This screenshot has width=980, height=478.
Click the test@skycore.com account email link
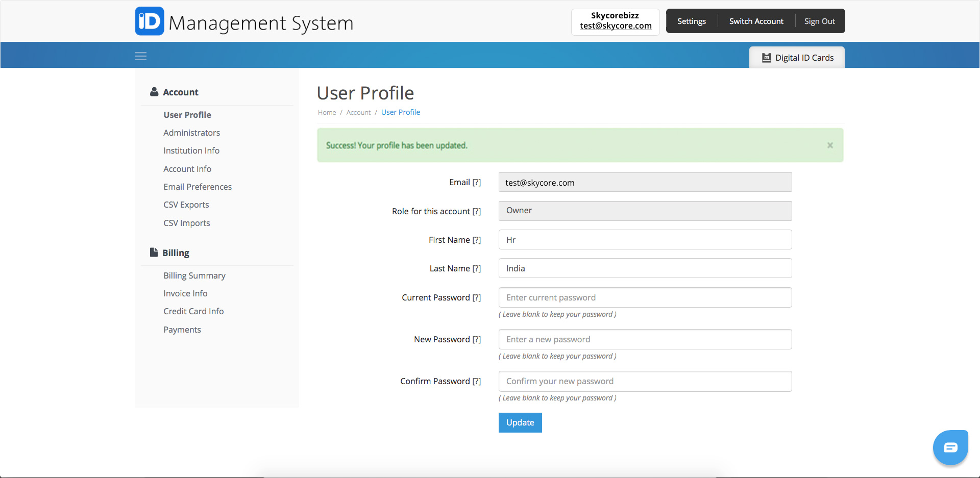[615, 26]
